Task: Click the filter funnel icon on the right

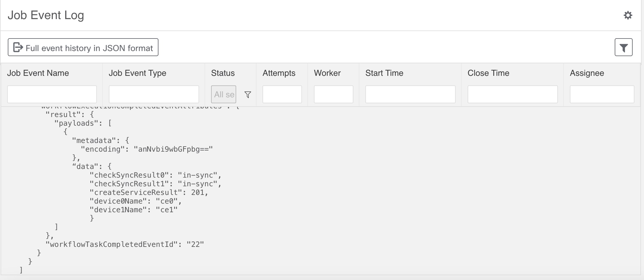Action: coord(623,47)
